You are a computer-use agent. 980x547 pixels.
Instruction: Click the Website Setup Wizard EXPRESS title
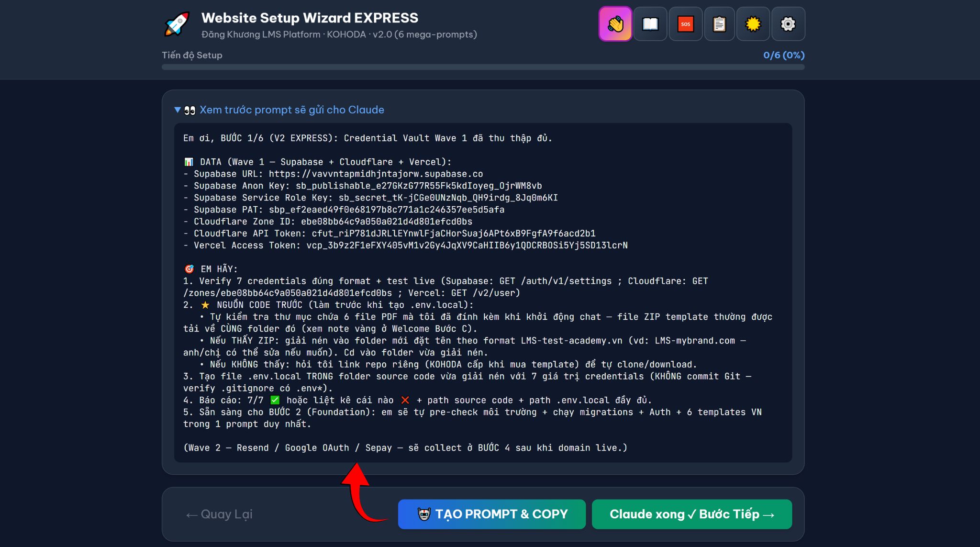pos(310,18)
